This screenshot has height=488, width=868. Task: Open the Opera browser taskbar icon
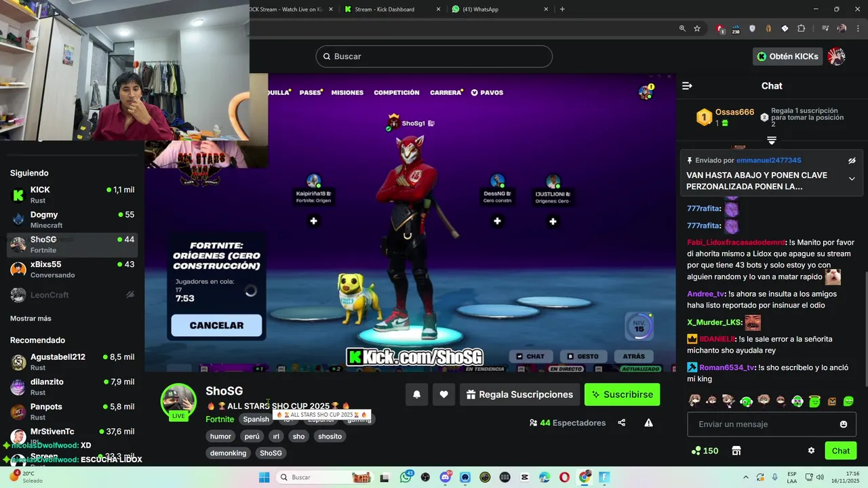564,477
